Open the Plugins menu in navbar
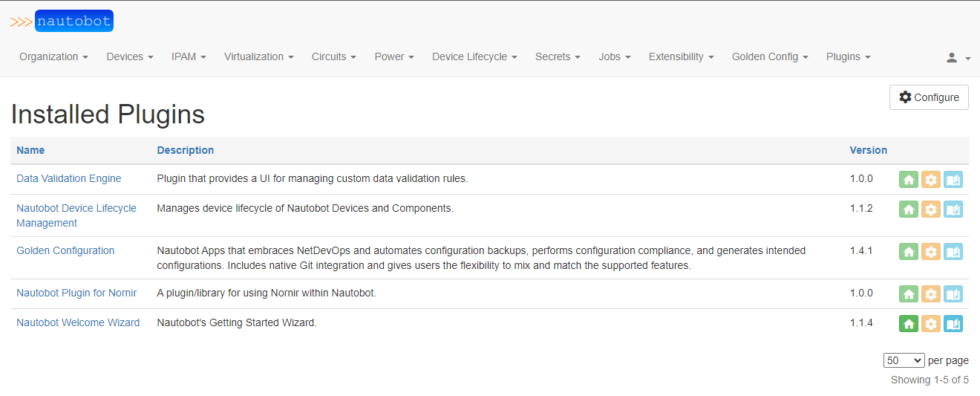Screen dimensions: 980x396 click(848, 57)
